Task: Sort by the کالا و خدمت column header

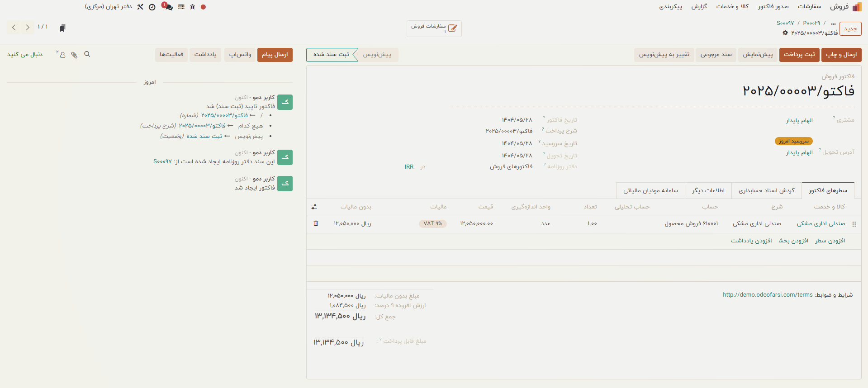Action: click(x=830, y=207)
